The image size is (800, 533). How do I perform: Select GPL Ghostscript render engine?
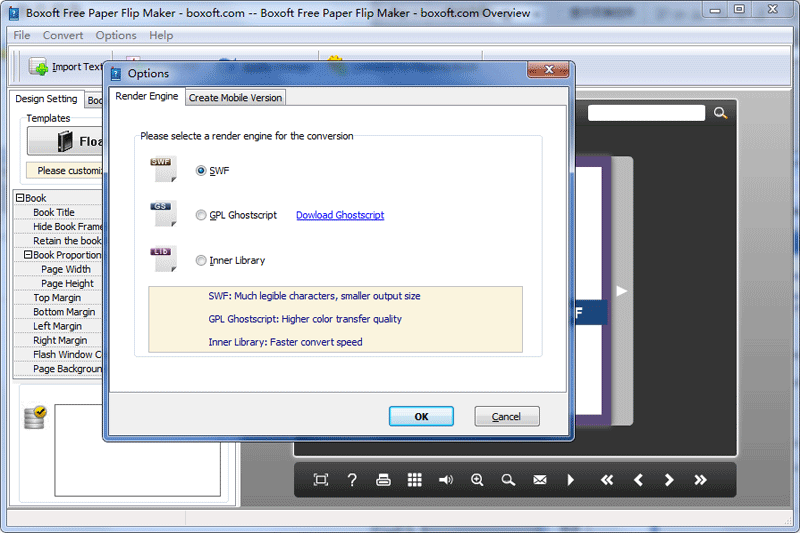[201, 215]
